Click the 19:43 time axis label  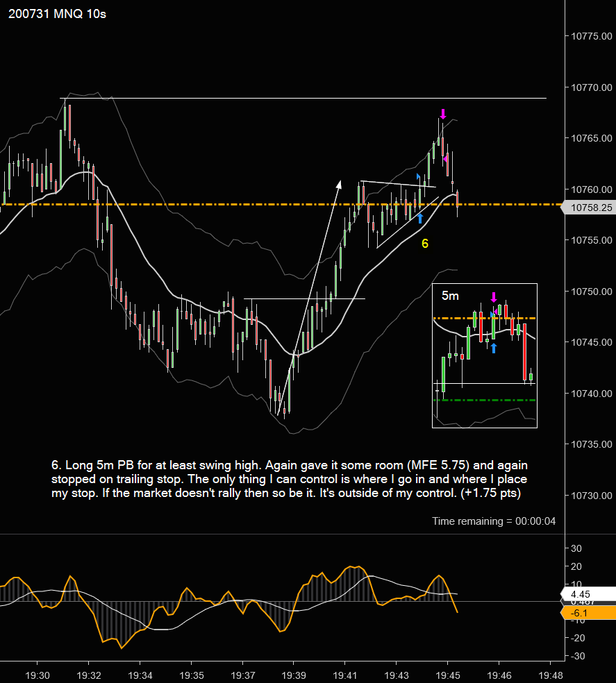[x=397, y=675]
